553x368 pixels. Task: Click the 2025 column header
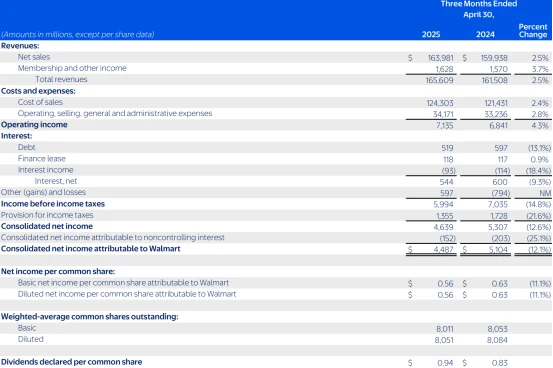click(431, 34)
